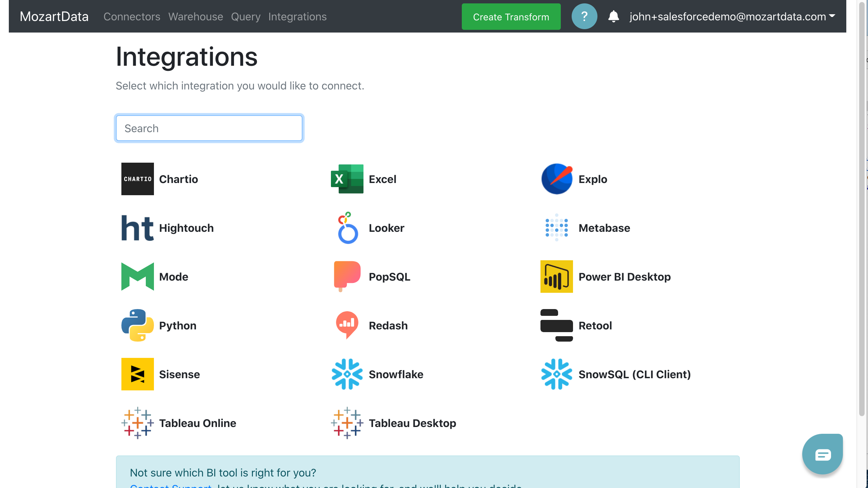Select the Sisense integration label
Viewport: 868px width, 488px height.
(179, 374)
